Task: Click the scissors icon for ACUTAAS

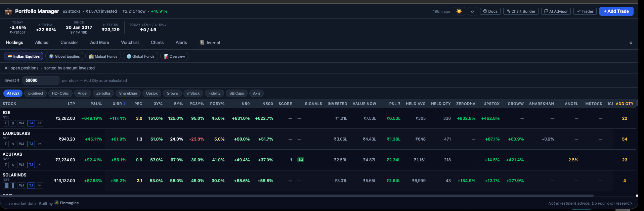Action: (40, 165)
